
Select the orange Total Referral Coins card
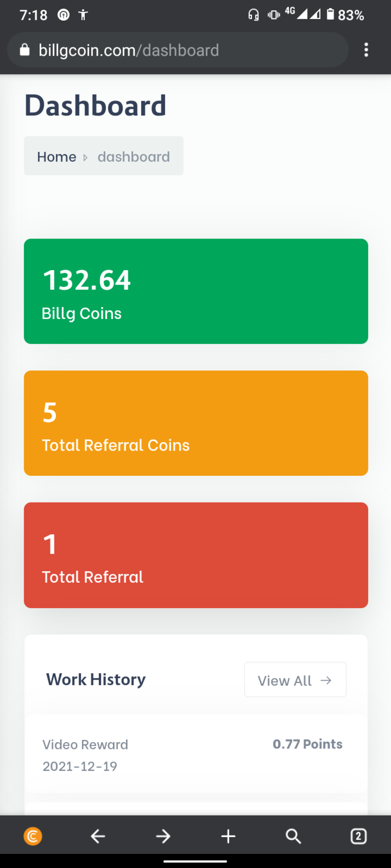pyautogui.click(x=196, y=423)
